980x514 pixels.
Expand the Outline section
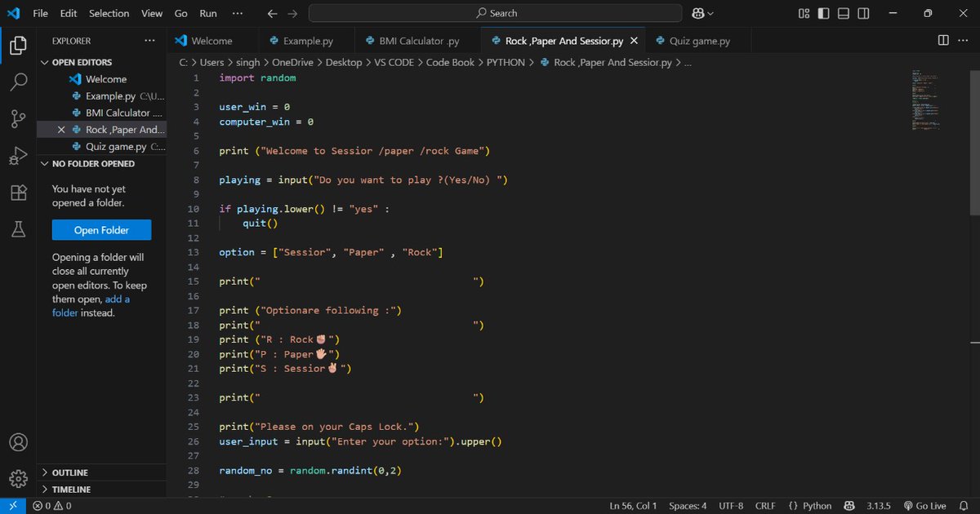coord(102,472)
